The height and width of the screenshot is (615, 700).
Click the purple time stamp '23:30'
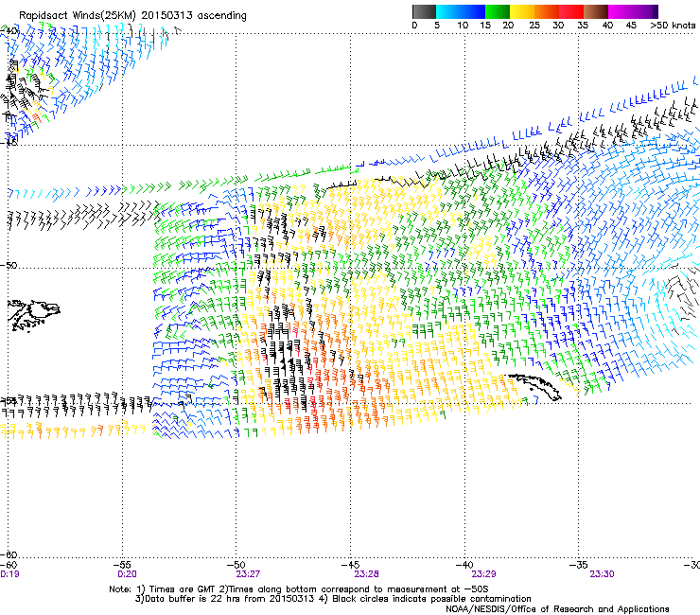click(x=602, y=574)
